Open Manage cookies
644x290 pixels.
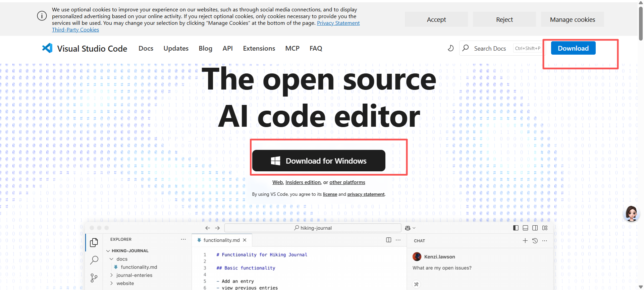(x=573, y=19)
